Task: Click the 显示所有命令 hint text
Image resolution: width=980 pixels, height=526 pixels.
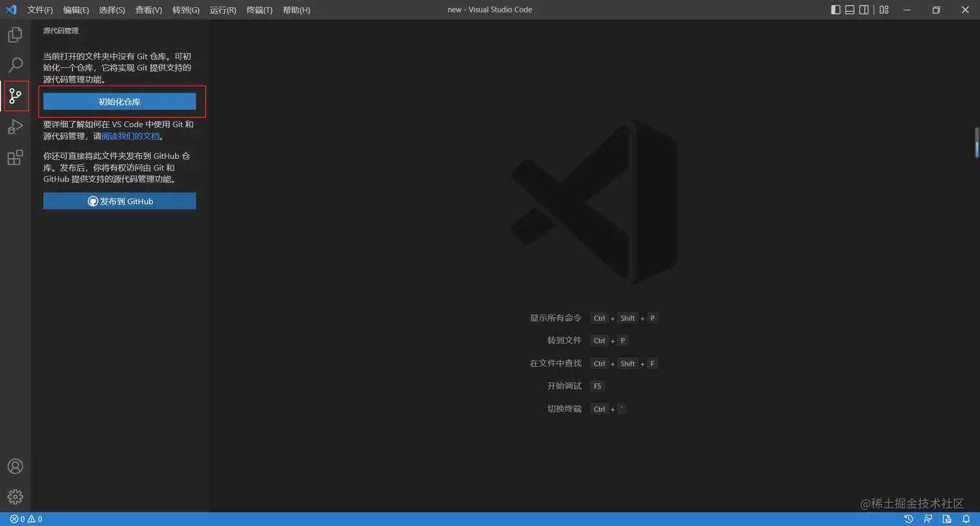Action: coord(555,318)
